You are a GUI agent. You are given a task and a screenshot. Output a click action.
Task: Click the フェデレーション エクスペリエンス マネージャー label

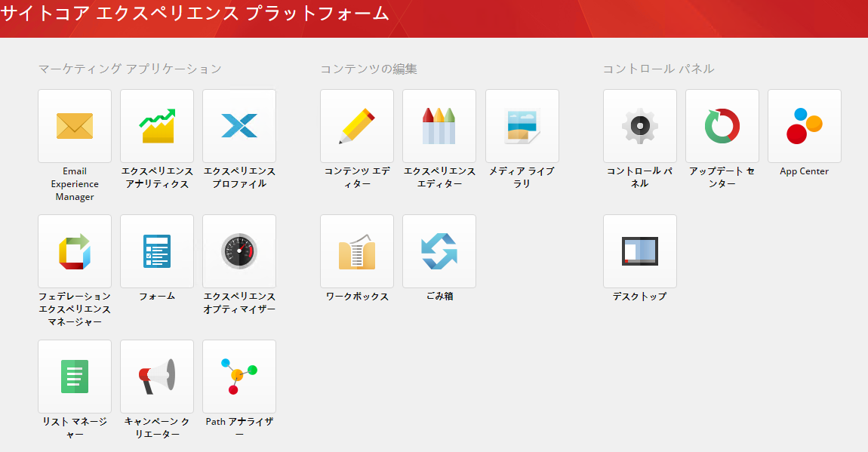point(75,309)
